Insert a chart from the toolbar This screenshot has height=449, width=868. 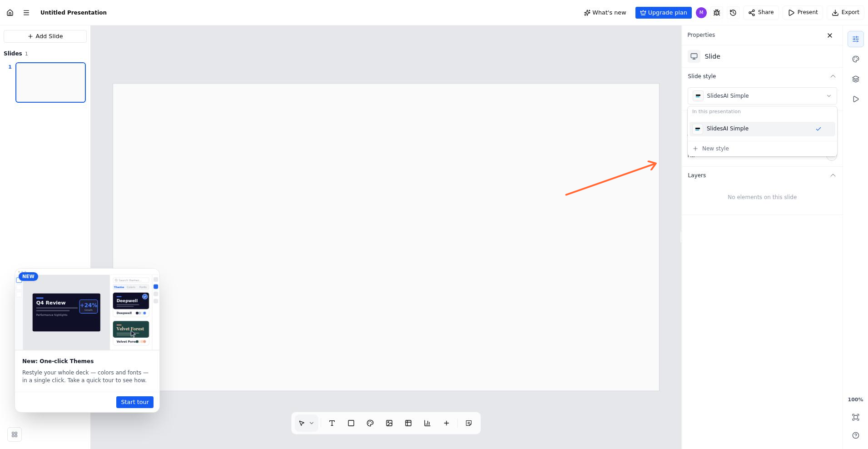coord(427,423)
